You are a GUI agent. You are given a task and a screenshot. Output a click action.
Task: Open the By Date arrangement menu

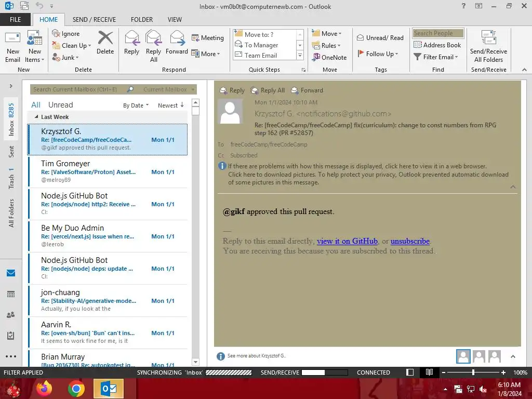coord(136,105)
